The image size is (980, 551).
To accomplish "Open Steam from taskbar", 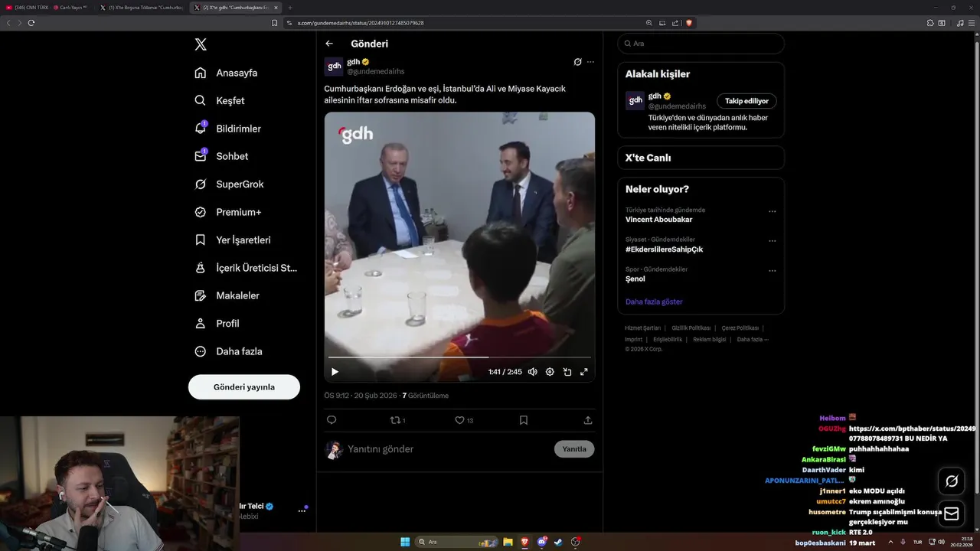I will [559, 542].
